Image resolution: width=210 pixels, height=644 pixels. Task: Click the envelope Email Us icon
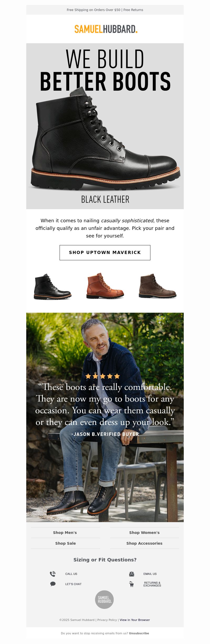pyautogui.click(x=132, y=574)
